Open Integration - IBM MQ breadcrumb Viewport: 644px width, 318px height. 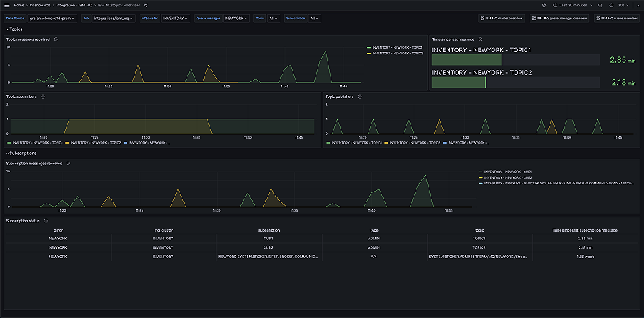tap(75, 5)
